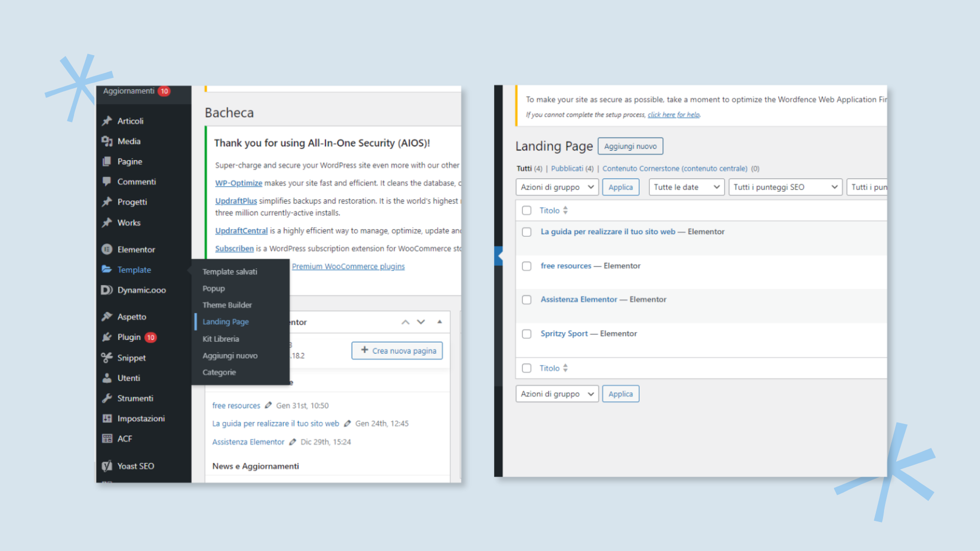Screen dimensions: 980x551
Task: Open the UpdraftCentral link
Action: tap(241, 231)
